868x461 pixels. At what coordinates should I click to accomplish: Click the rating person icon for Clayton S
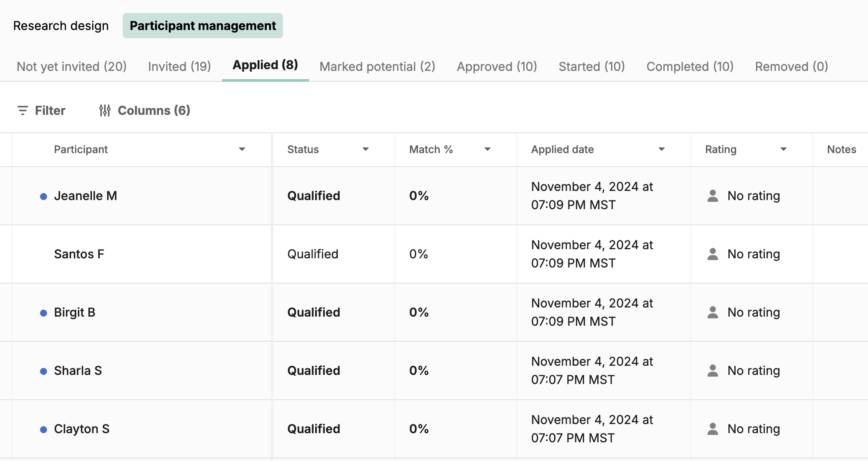coord(713,429)
